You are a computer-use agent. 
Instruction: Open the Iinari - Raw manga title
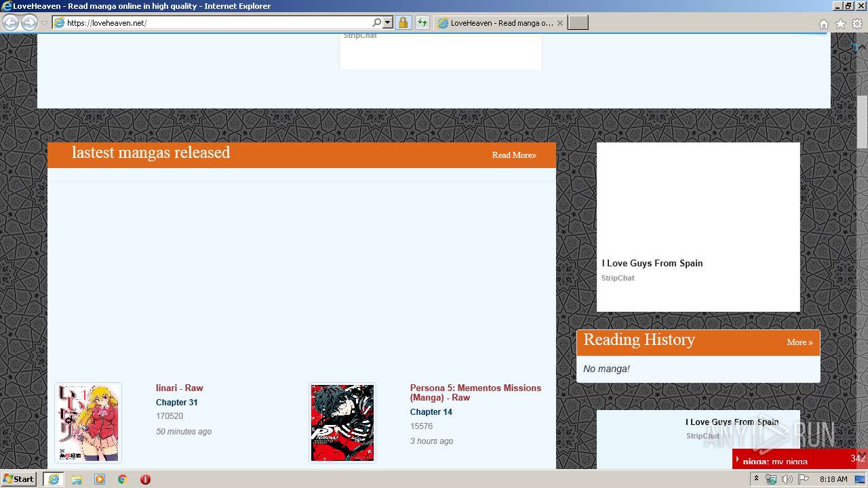coord(180,388)
